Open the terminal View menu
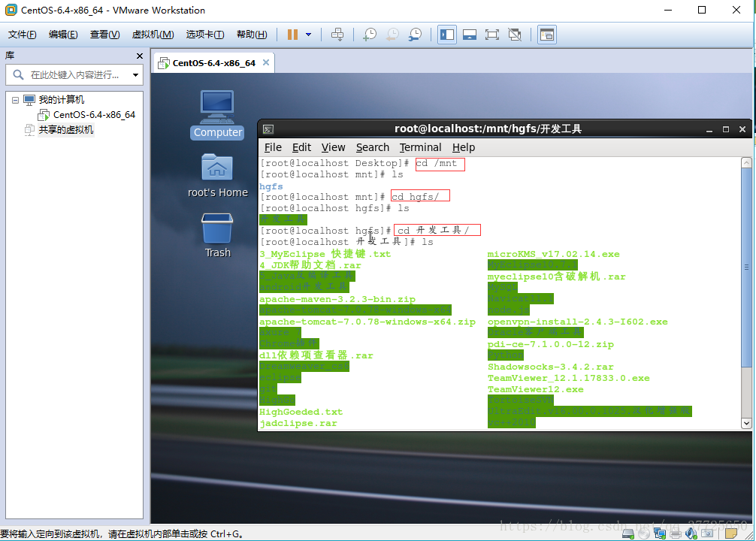The height and width of the screenshot is (541, 756). (333, 147)
